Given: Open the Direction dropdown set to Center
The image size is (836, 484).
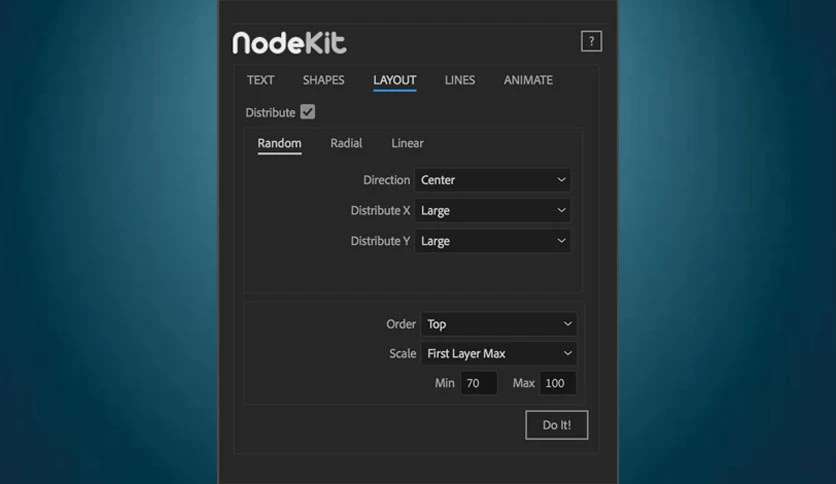Looking at the screenshot, I should coord(493,180).
